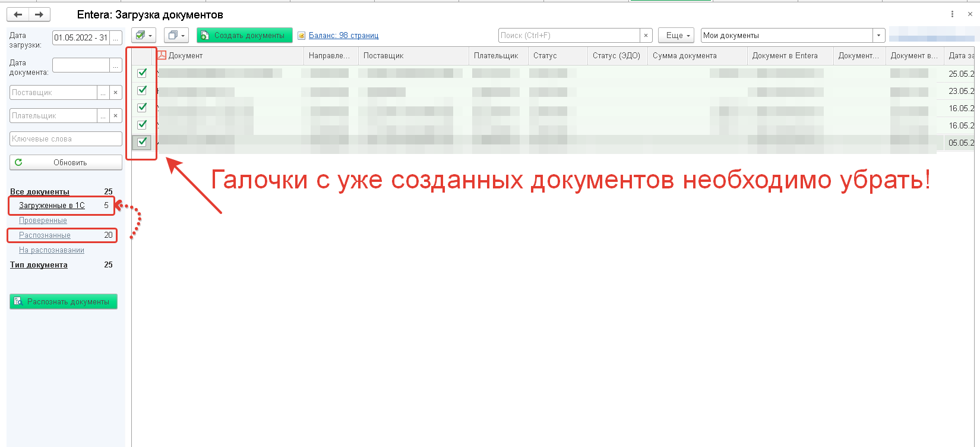980x447 pixels.
Task: Uncheck the second row dated 16.05
Action: tap(142, 125)
